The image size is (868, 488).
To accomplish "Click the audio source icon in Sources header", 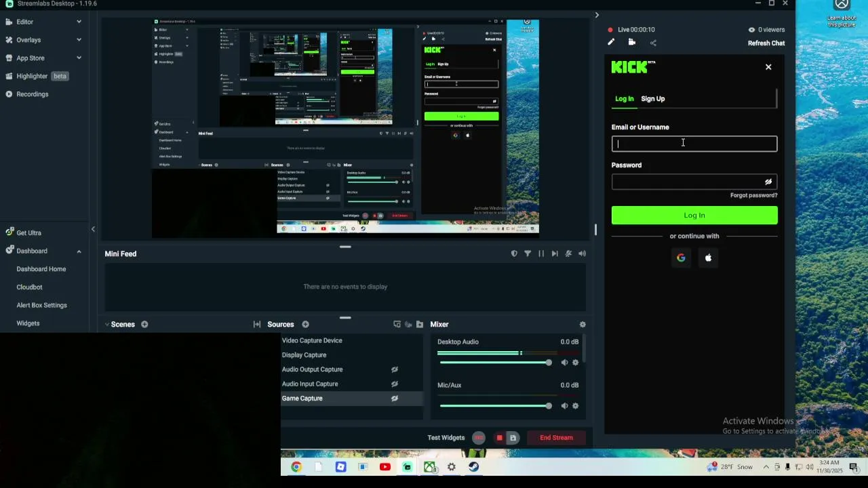I will pyautogui.click(x=408, y=325).
